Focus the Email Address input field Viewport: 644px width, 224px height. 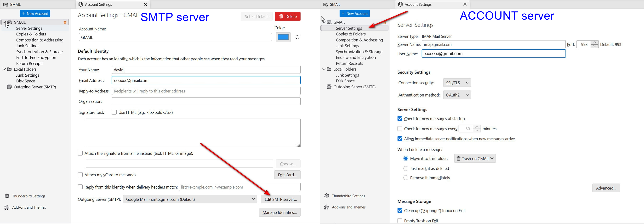pos(206,80)
